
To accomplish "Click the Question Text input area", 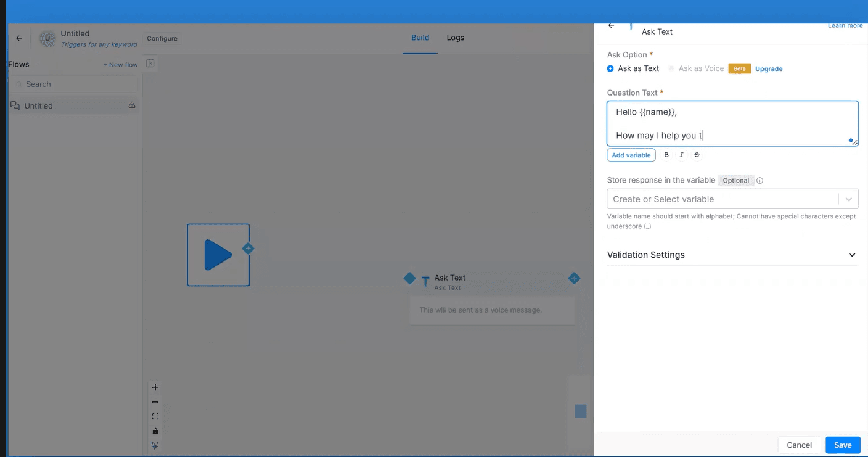I will click(732, 123).
